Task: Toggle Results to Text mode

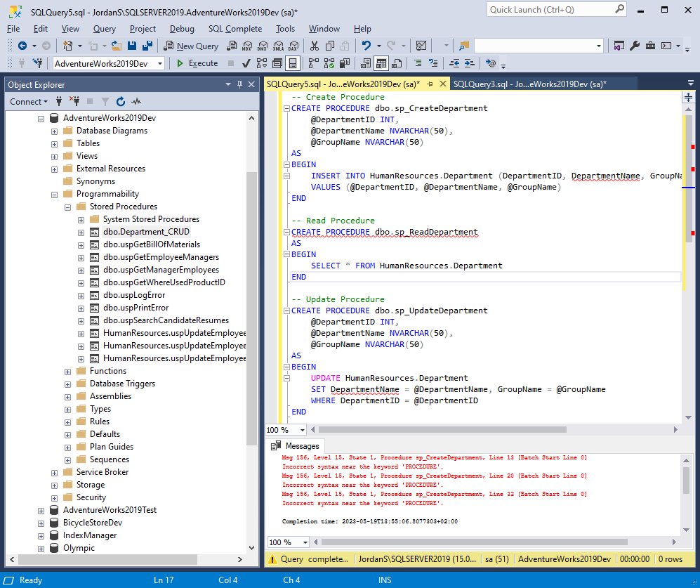Action: pyautogui.click(x=366, y=63)
